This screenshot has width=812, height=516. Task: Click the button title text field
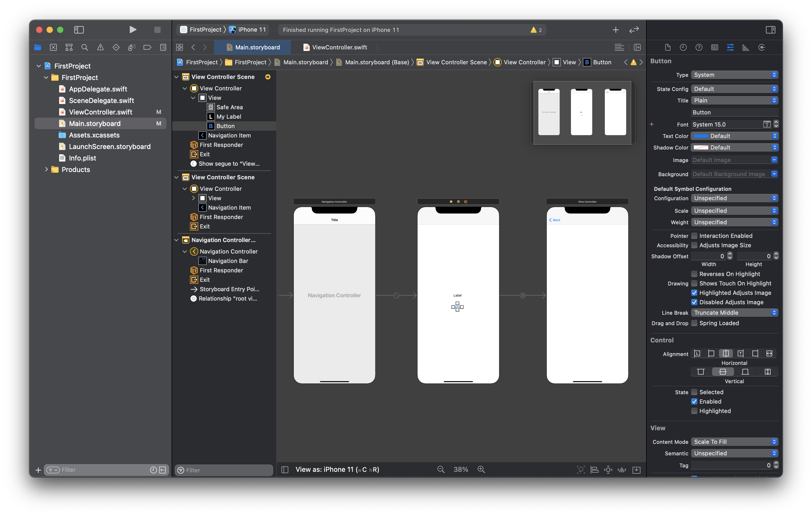click(x=735, y=113)
